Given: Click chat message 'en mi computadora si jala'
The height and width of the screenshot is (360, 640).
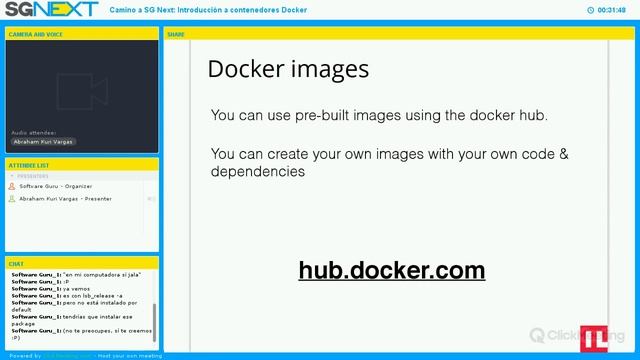Looking at the screenshot, I should pyautogui.click(x=76, y=275).
